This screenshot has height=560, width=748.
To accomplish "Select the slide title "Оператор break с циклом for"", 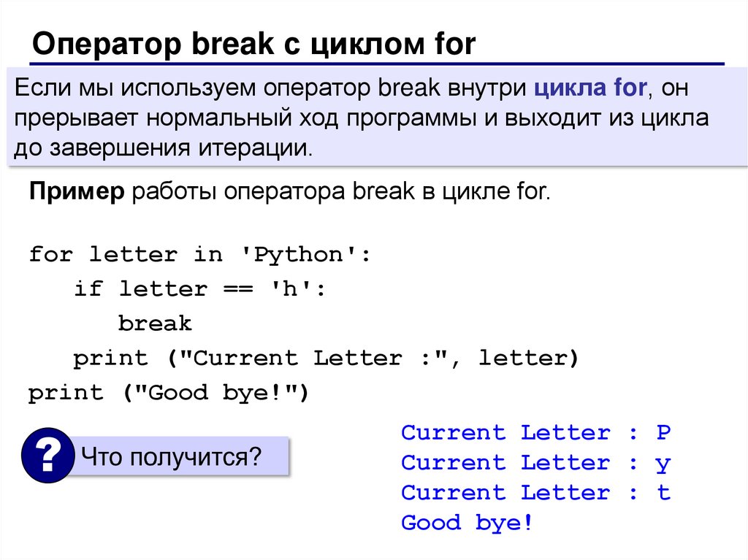I will click(253, 45).
